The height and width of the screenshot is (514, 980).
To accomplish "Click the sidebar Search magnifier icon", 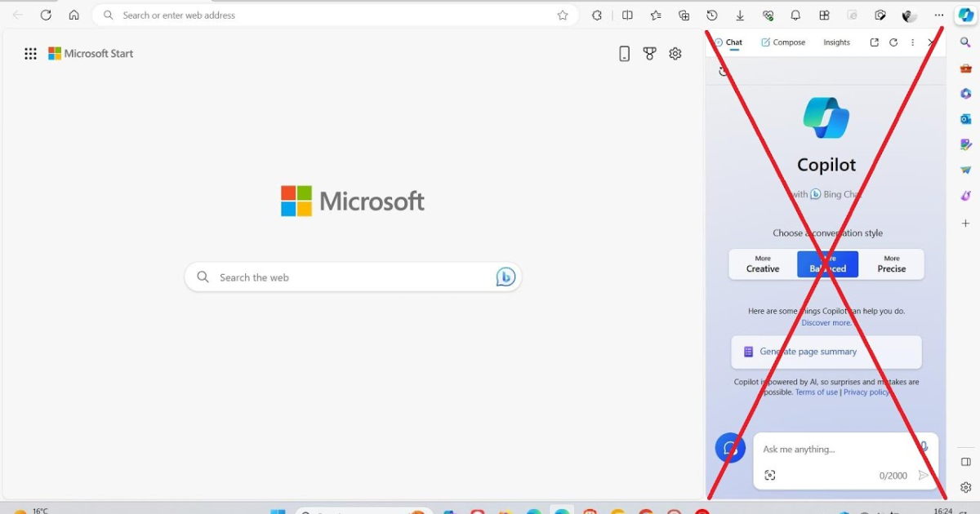I will pyautogui.click(x=965, y=42).
